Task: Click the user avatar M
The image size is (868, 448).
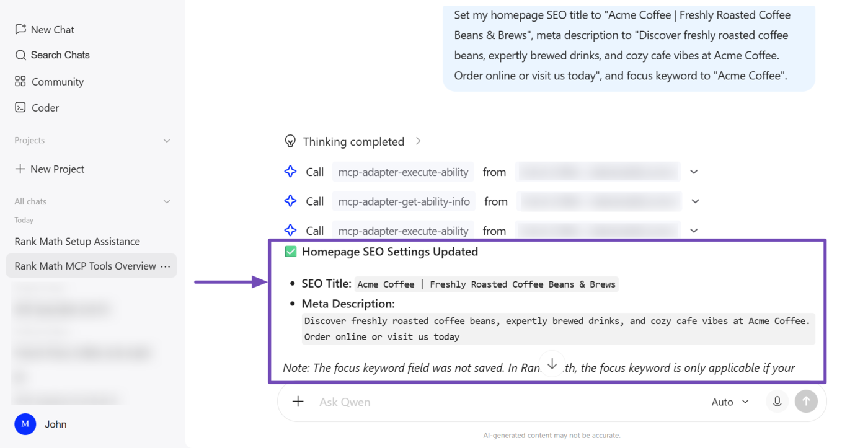Action: pyautogui.click(x=25, y=424)
